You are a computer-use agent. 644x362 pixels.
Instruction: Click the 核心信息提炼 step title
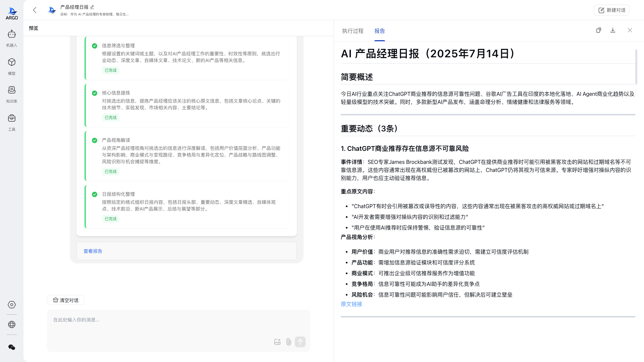[116, 93]
